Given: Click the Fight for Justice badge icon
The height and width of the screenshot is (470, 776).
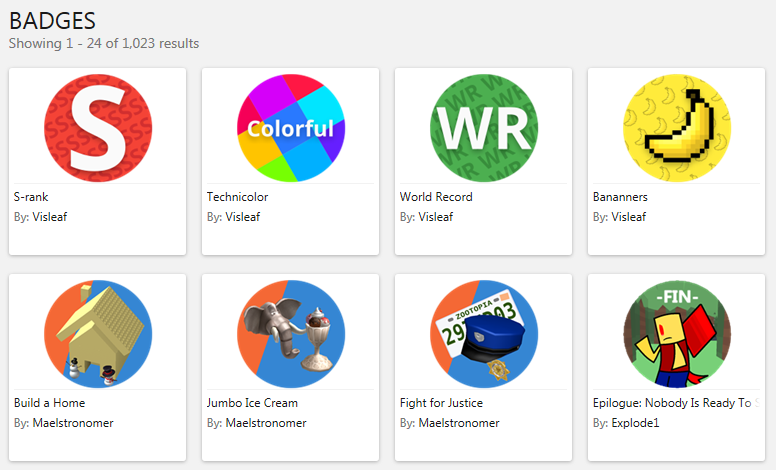Looking at the screenshot, I should (483, 333).
